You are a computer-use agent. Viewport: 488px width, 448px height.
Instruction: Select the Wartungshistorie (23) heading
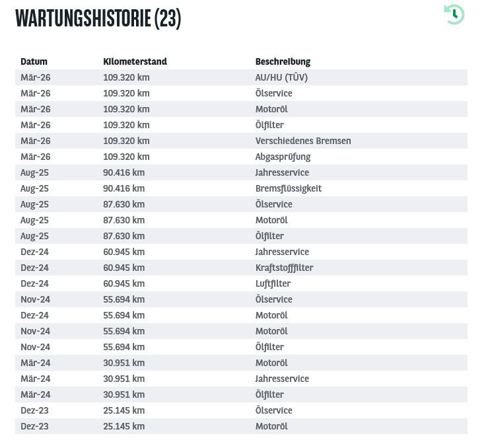[x=98, y=19]
